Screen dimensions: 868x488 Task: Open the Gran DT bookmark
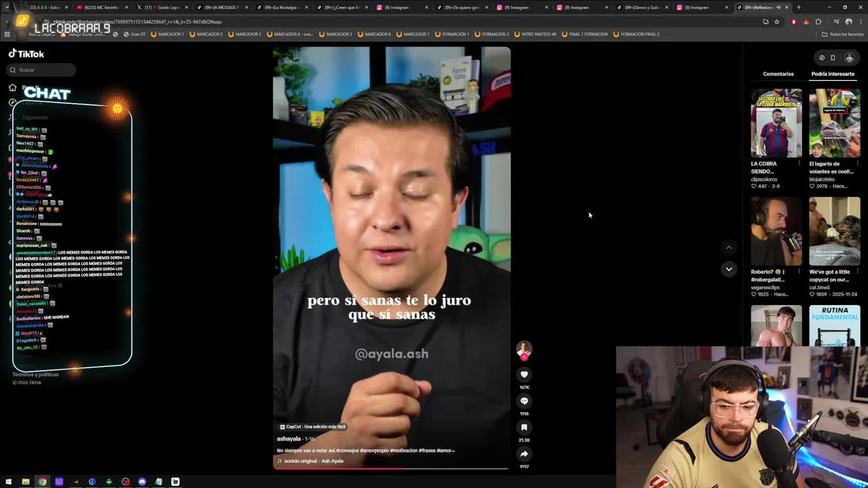click(134, 34)
